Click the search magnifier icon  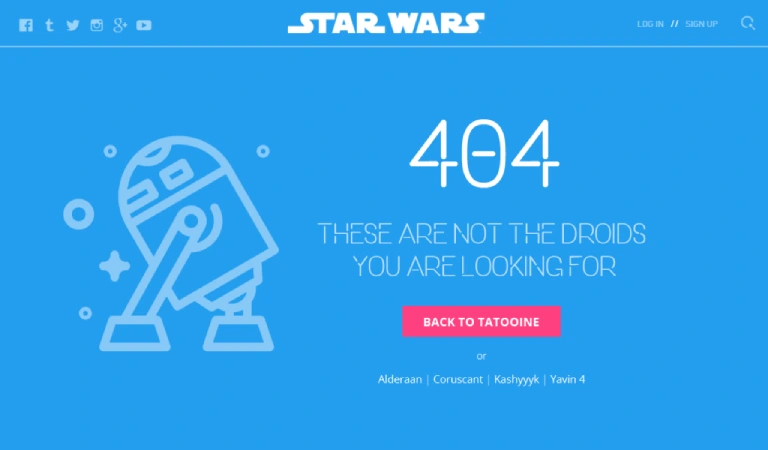(748, 23)
